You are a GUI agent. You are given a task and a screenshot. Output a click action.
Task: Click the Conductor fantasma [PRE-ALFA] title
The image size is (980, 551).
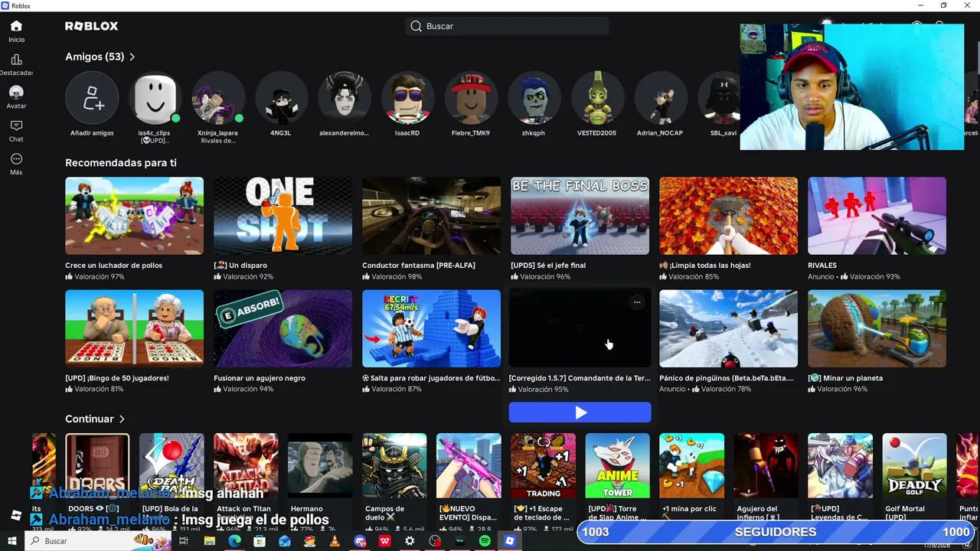coord(419,266)
